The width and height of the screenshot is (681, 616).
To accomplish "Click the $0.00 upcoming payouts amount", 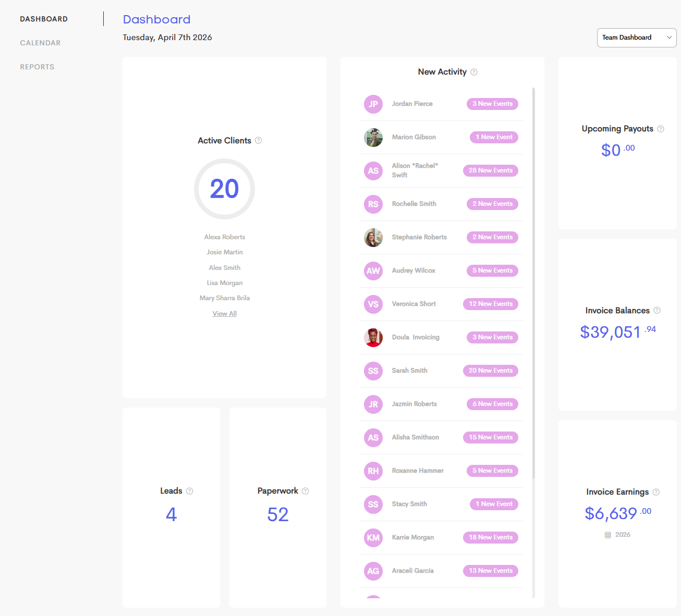I will tap(618, 150).
